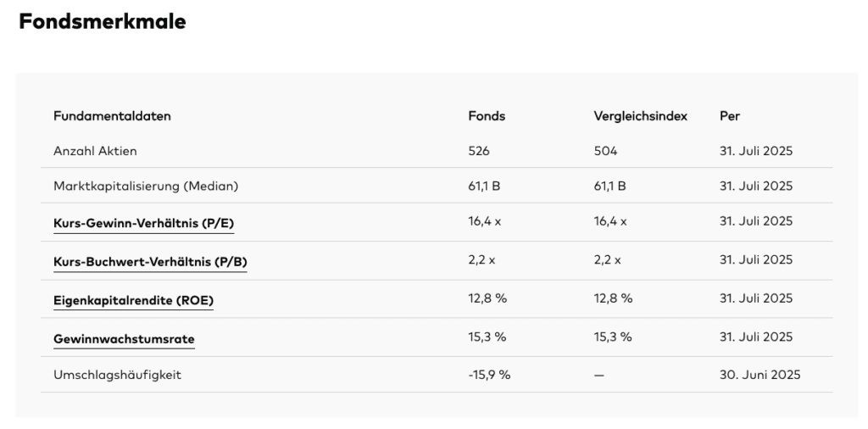
Task: Click the -15,9 % turnover value
Action: click(x=489, y=375)
